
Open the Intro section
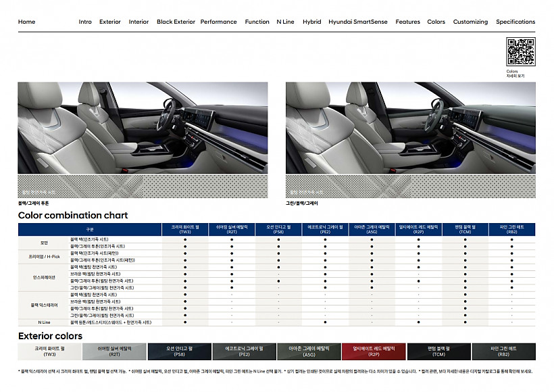click(85, 22)
